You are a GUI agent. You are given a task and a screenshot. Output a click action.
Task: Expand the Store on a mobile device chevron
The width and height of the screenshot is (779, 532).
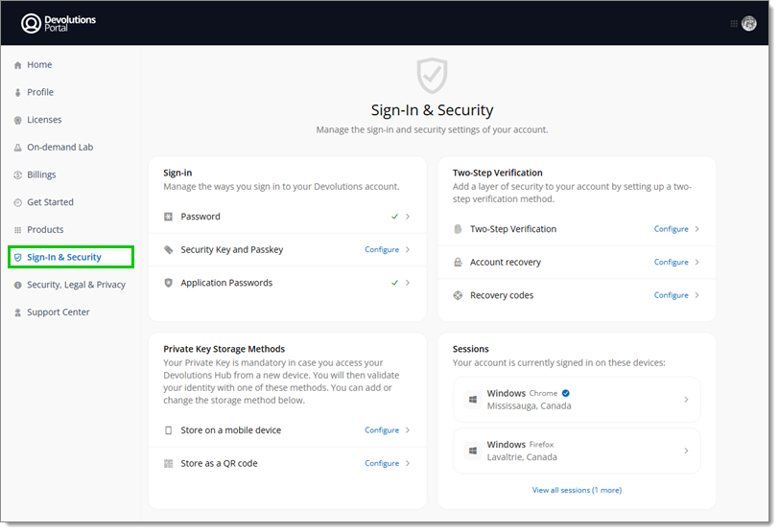pyautogui.click(x=408, y=430)
